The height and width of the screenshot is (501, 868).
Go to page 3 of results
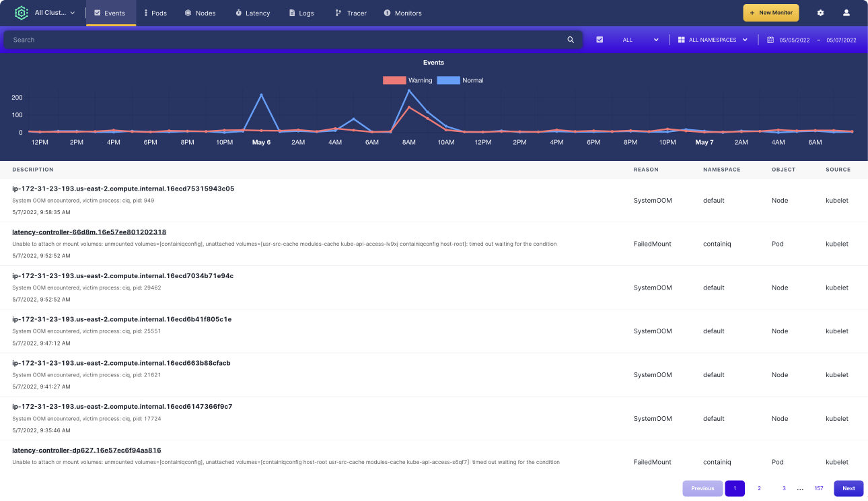784,488
